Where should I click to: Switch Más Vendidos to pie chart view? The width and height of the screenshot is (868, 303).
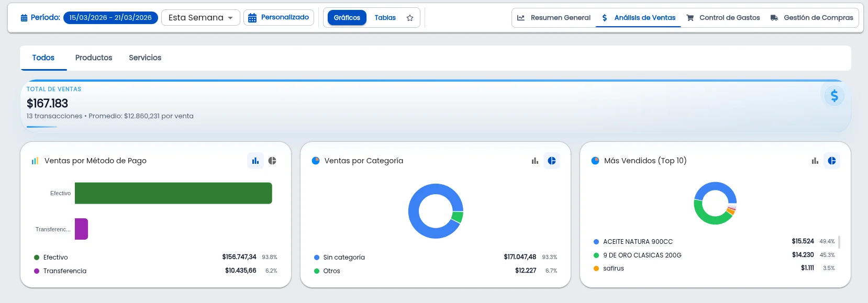tap(832, 161)
